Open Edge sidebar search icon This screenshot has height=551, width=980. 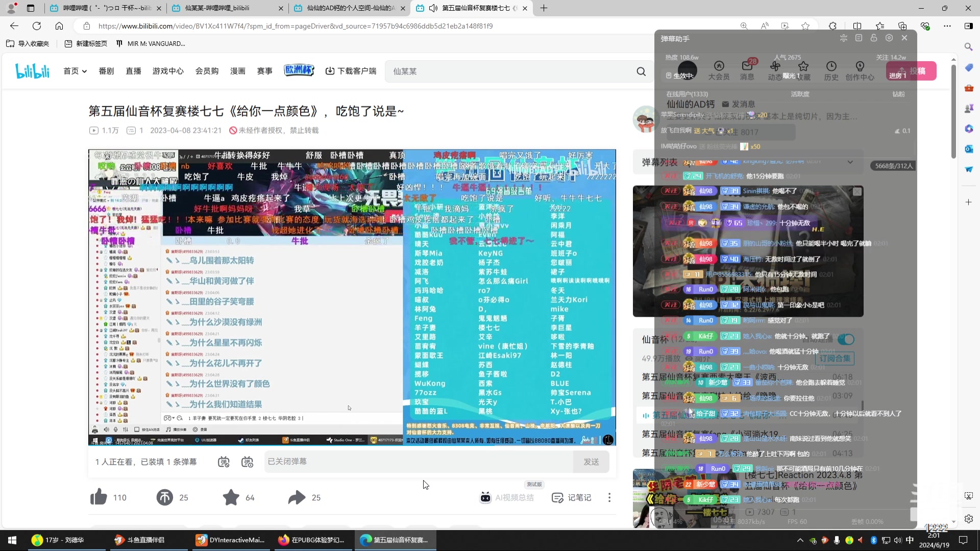(x=968, y=46)
